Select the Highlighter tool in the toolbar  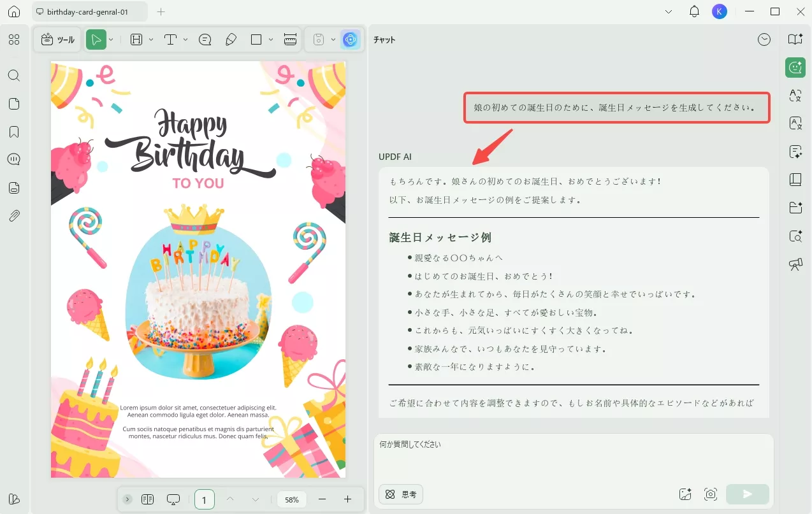click(x=230, y=39)
